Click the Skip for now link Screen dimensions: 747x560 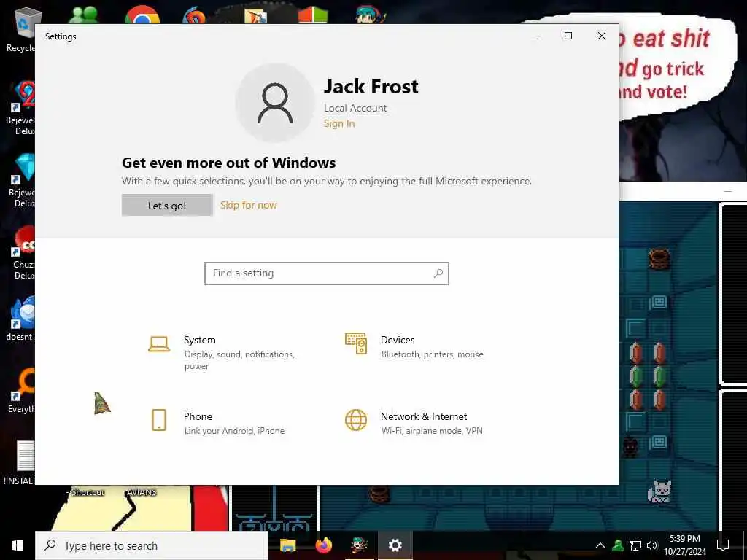(248, 205)
